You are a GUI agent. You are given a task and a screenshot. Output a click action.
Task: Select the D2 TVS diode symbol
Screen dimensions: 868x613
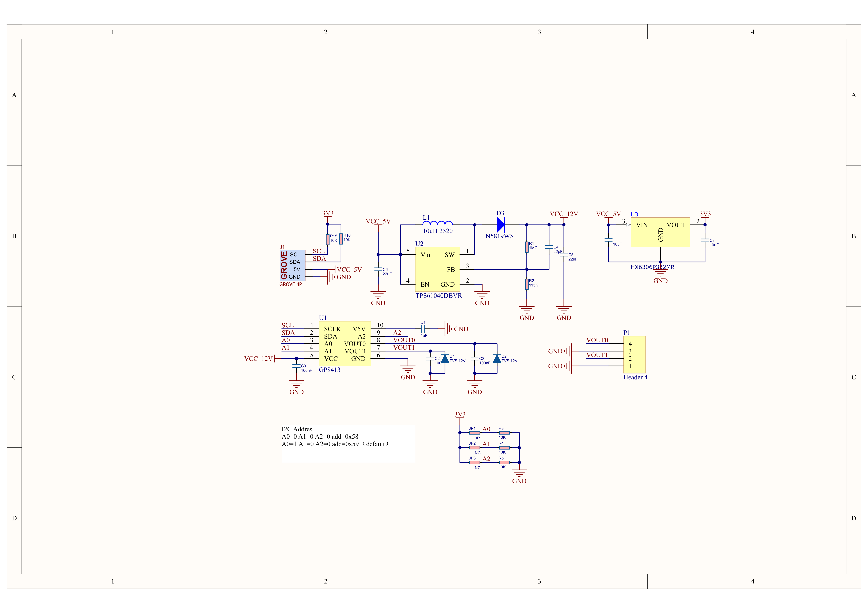497,358
